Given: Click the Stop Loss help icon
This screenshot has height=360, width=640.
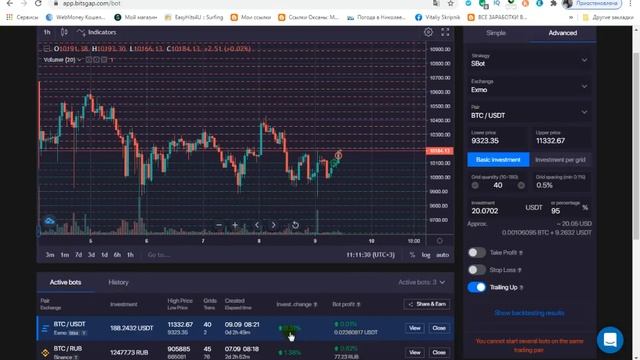Looking at the screenshot, I should tap(519, 270).
